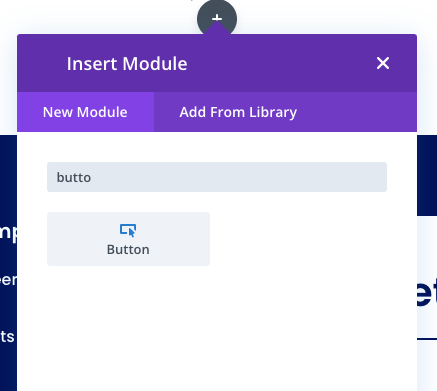Open the Add From Library tab
Viewport: 437px width, 391px height.
tap(238, 112)
